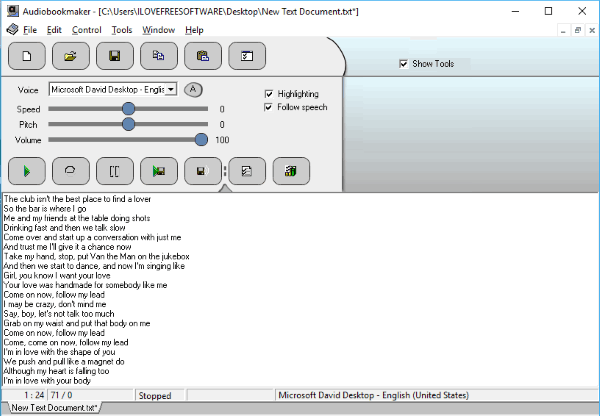Click the line 'Girl, you know I want your love'

pyautogui.click(x=57, y=276)
